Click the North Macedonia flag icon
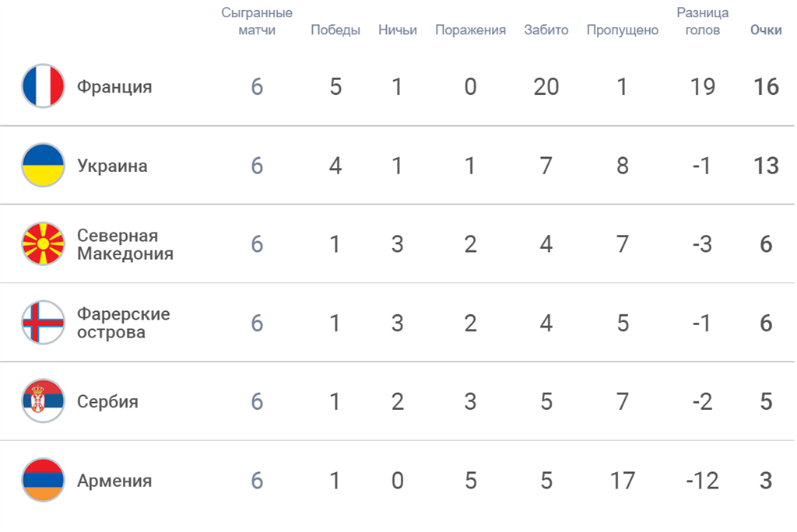This screenshot has width=797, height=532. point(43,244)
